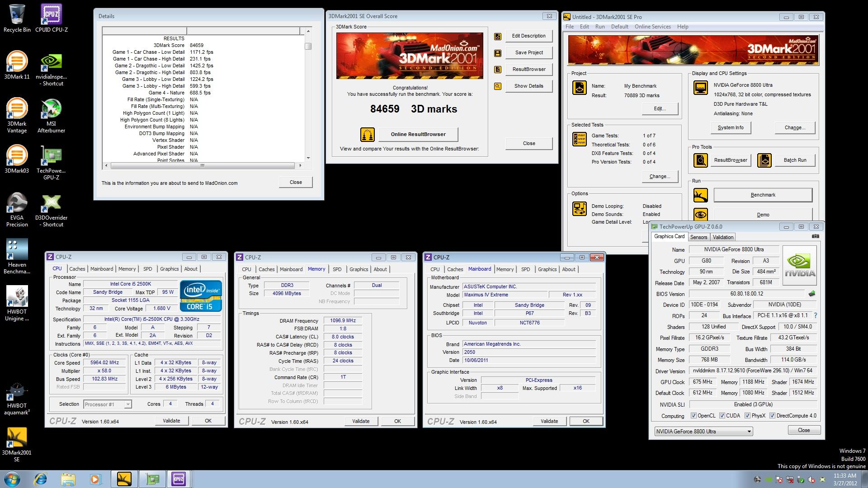Open the File menu in 3DMark2001

coord(570,27)
